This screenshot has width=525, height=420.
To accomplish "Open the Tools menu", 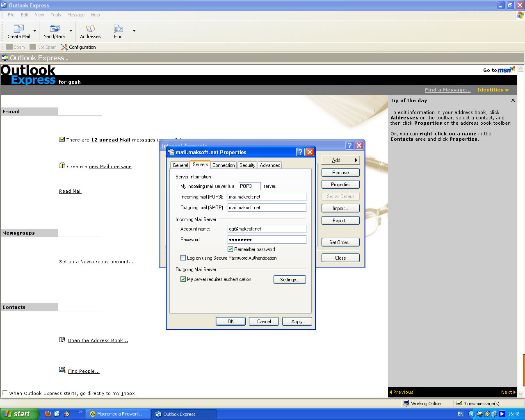I will 56,15.
